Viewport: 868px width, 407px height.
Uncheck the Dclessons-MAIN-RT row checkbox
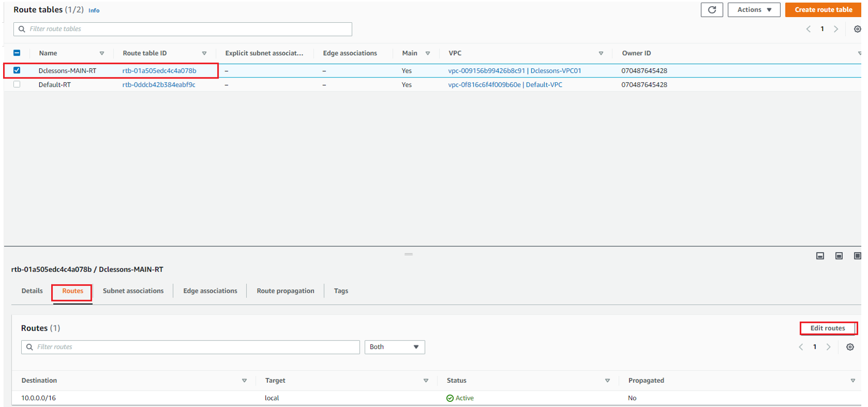point(17,70)
